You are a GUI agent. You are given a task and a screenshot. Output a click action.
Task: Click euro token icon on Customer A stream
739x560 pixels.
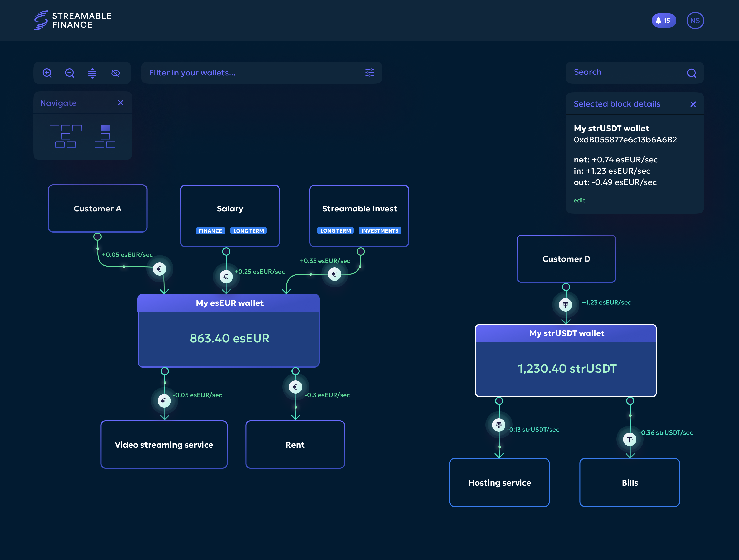[x=159, y=269]
